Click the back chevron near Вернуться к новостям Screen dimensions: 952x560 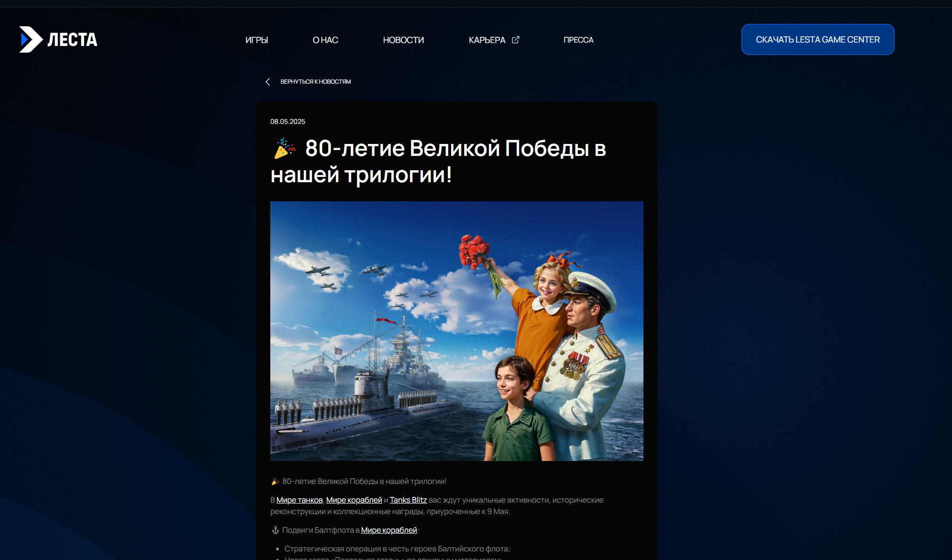[x=268, y=82]
